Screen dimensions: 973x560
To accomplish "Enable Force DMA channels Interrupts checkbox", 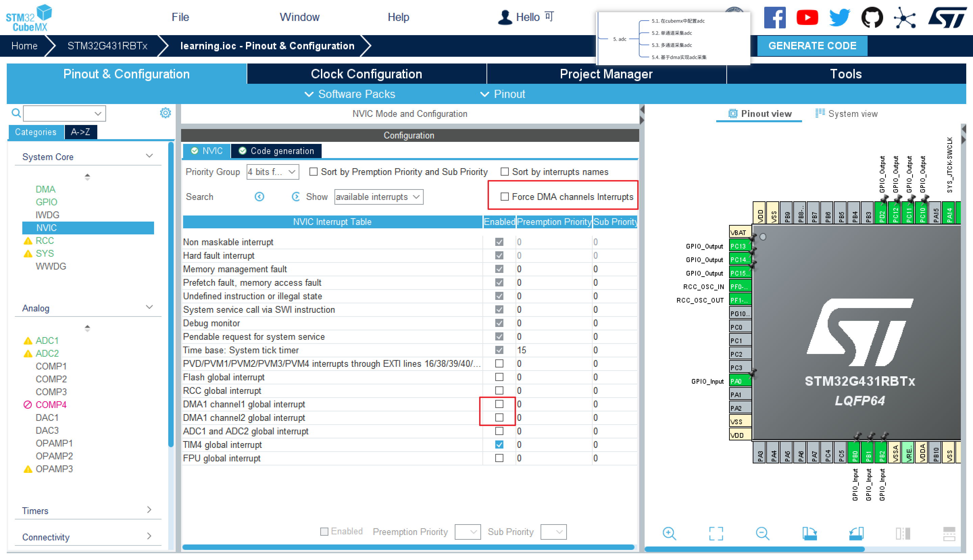I will 504,197.
